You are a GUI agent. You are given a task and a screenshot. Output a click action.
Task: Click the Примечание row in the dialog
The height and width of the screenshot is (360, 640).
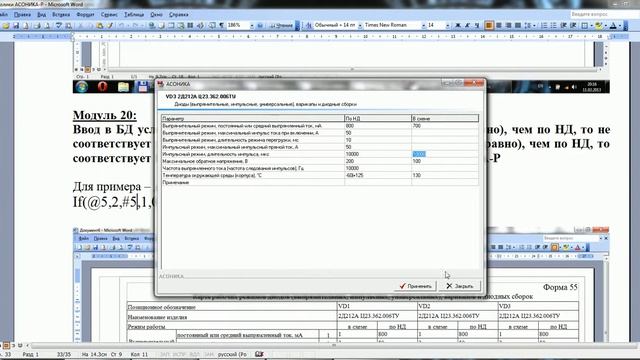click(320, 182)
